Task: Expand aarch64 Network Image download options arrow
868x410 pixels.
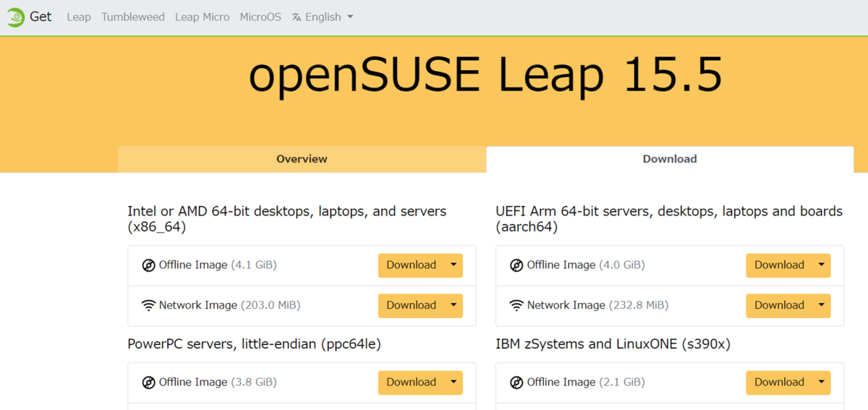Action: [821, 305]
